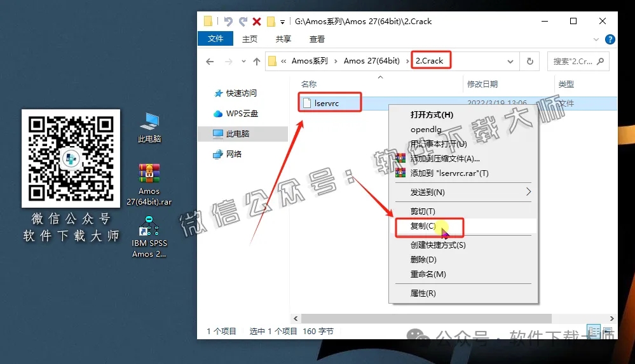Screen dimensions: 635x364
Task: Select the Amos 27(64bit).rar desktop icon
Action: 149,185
